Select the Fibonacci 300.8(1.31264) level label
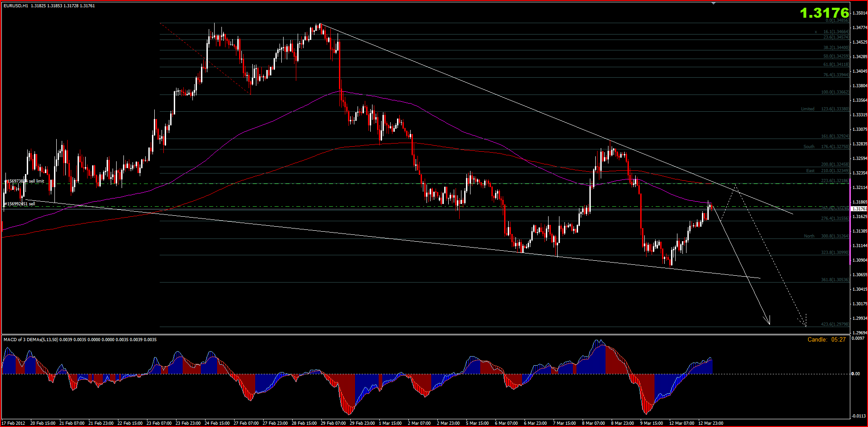Screen dimensions: 868x427 tap(835, 236)
